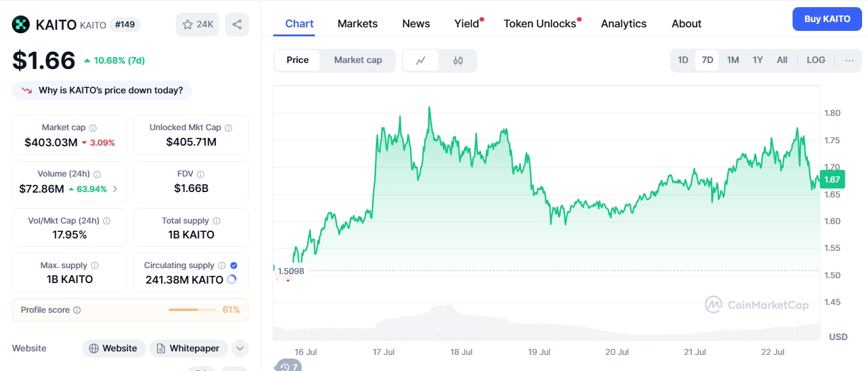868x371 pixels.
Task: Expand the Volume 24h details arrow
Action: coord(115,188)
